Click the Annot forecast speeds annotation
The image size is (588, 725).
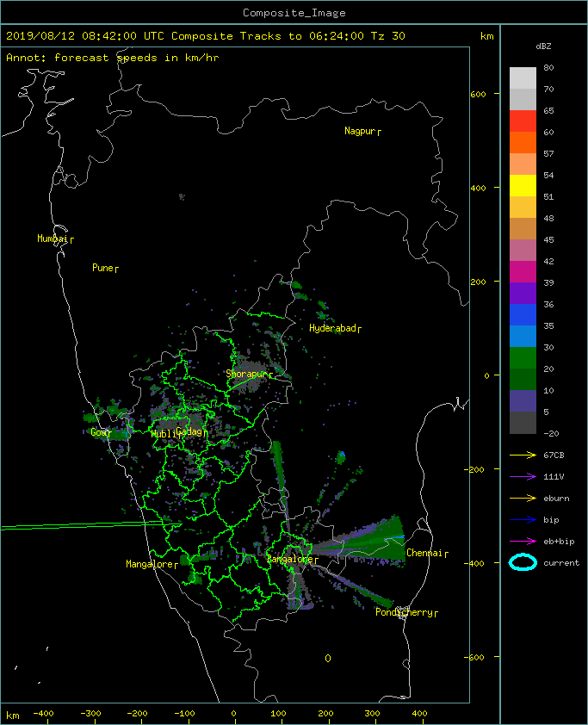(x=112, y=58)
